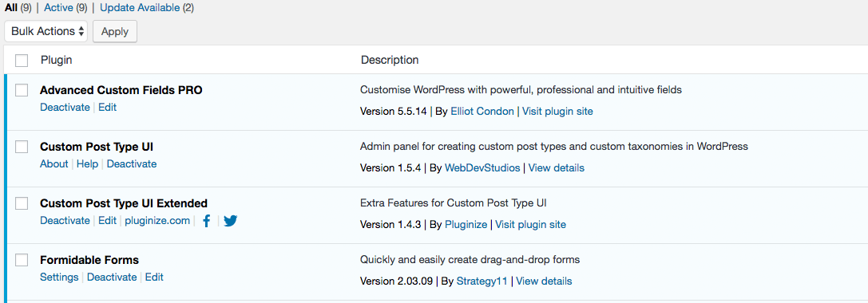Open Elliot Condon author link
Viewport: 868px width, 303px height.
[x=482, y=111]
